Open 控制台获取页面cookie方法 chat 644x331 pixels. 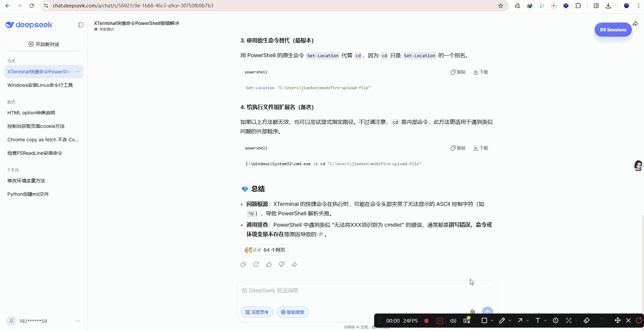point(44,126)
